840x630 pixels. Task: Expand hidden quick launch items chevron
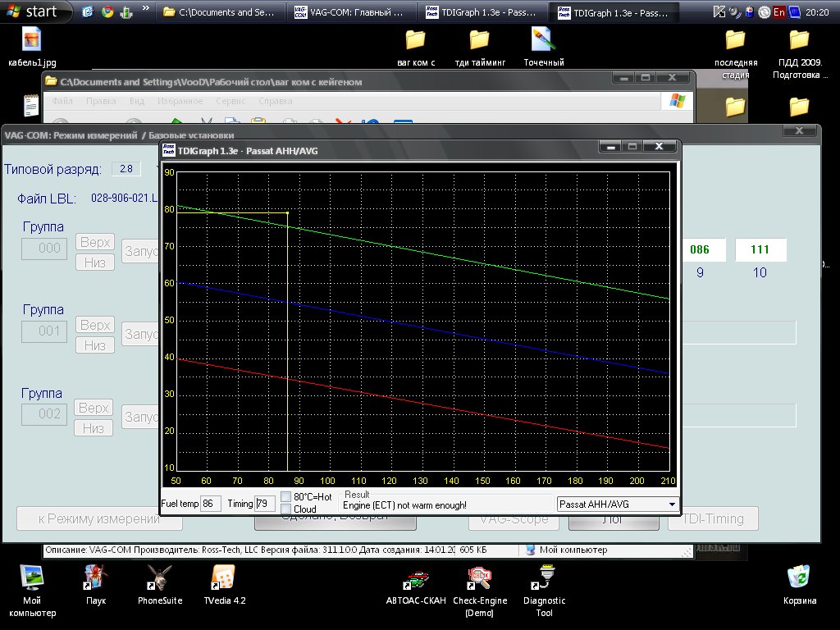145,8
